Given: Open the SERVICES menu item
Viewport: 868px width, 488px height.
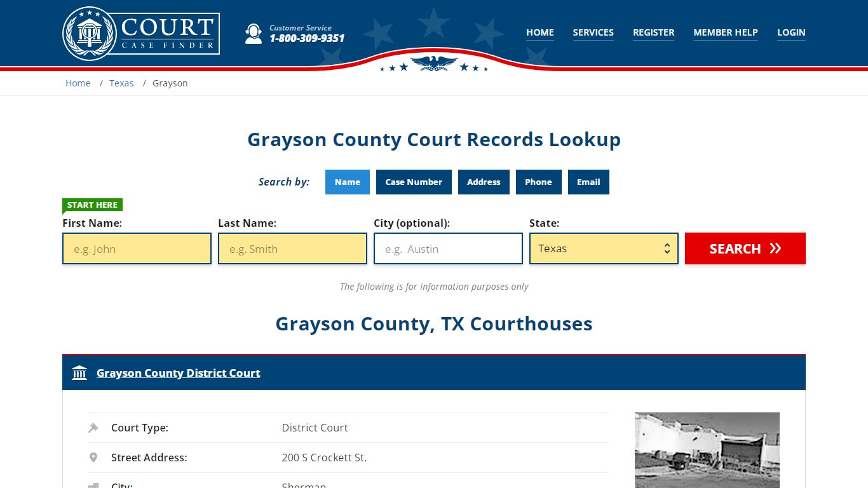Looking at the screenshot, I should click(593, 32).
